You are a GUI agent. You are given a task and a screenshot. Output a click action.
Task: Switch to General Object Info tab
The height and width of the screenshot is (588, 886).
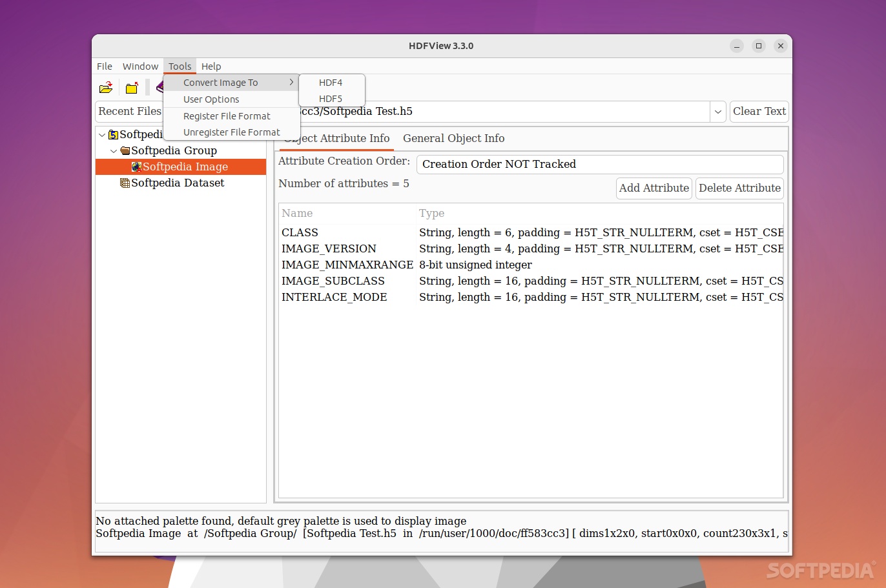454,138
